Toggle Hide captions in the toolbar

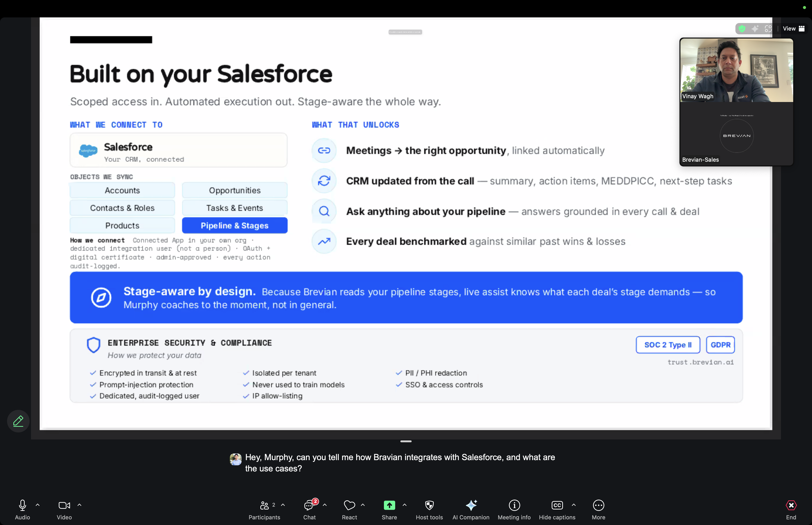557,510
